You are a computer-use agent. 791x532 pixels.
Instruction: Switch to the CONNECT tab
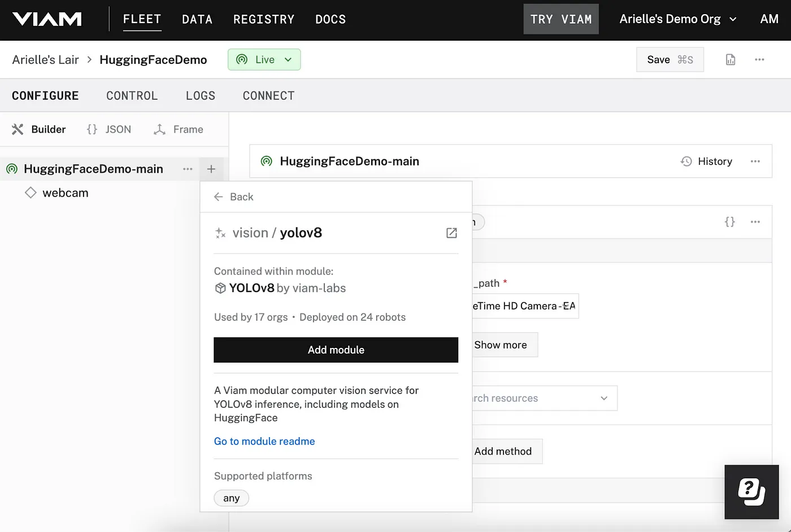269,96
